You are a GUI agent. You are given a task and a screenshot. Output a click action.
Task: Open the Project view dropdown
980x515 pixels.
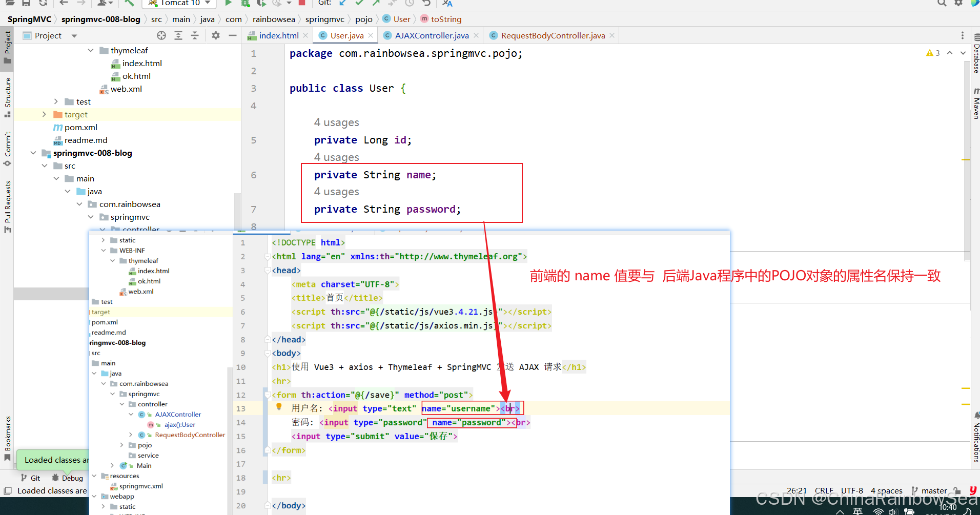tap(74, 36)
